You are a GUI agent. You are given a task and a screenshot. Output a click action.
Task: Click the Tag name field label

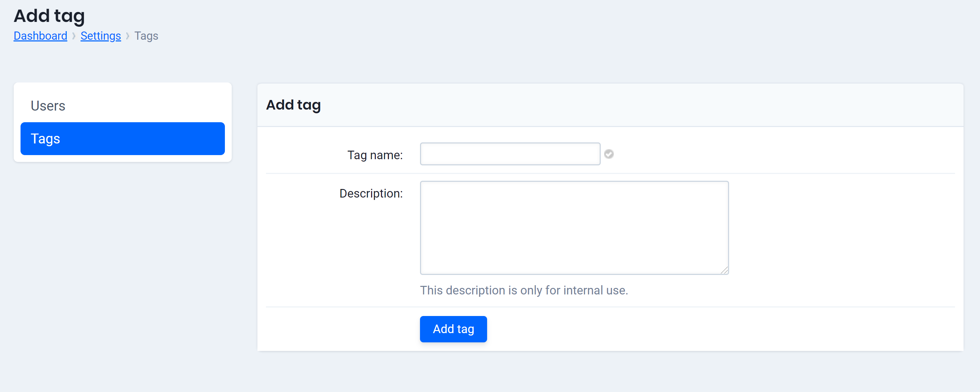375,155
